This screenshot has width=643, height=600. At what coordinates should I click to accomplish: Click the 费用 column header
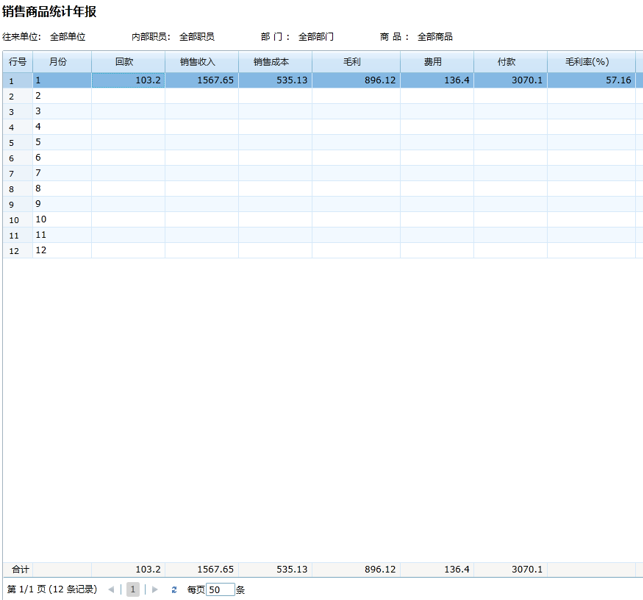coord(436,62)
